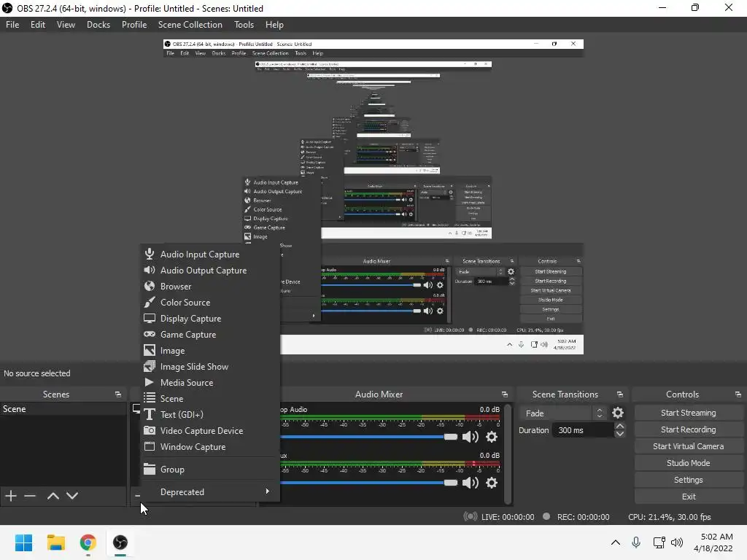Expand the Deprecated submenu arrow
This screenshot has height=560, width=747.
click(267, 491)
